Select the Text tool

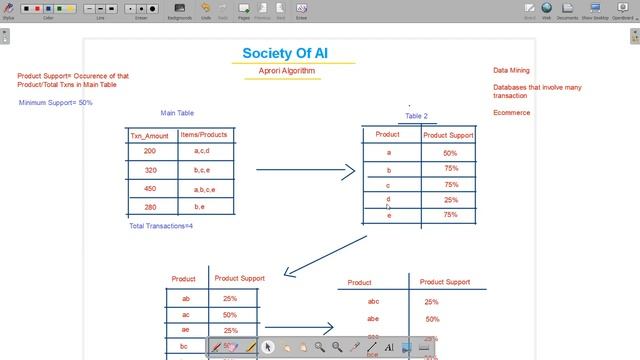point(389,347)
